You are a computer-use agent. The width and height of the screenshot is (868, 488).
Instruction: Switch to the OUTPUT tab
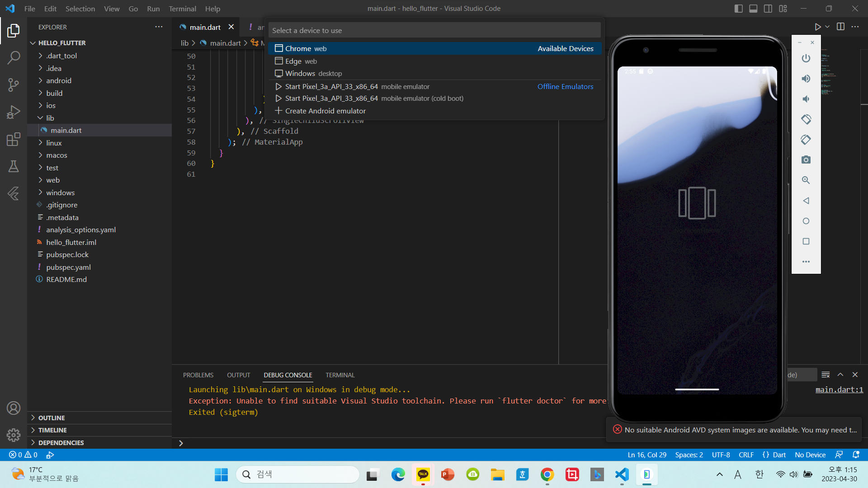click(239, 375)
